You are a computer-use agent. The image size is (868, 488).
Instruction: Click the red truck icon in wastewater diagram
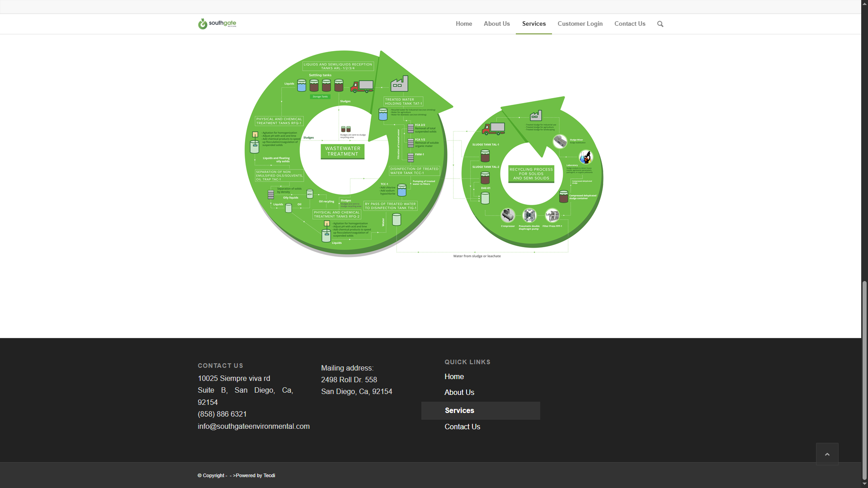pyautogui.click(x=362, y=86)
